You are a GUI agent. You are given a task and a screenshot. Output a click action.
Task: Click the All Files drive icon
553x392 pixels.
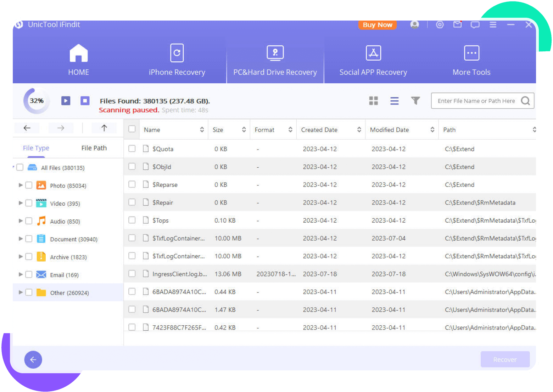click(32, 167)
